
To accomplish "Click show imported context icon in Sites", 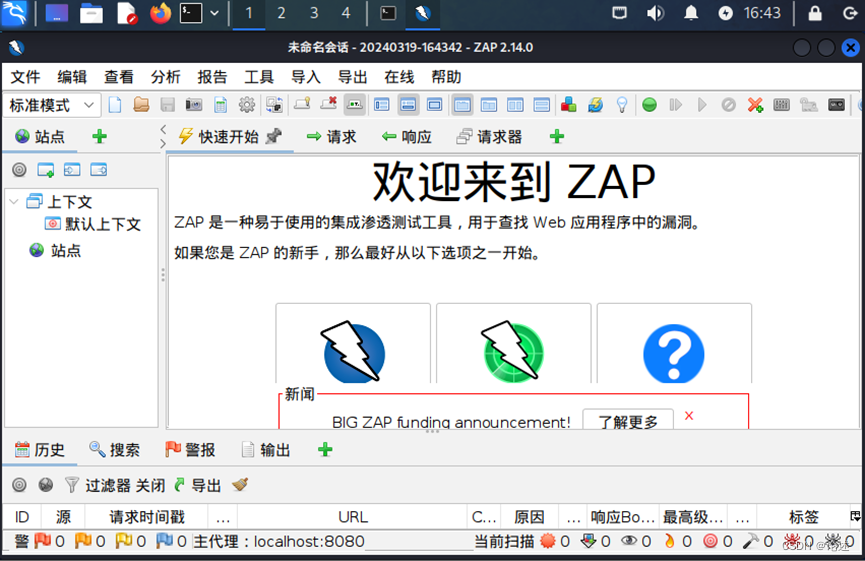I will click(x=72, y=169).
